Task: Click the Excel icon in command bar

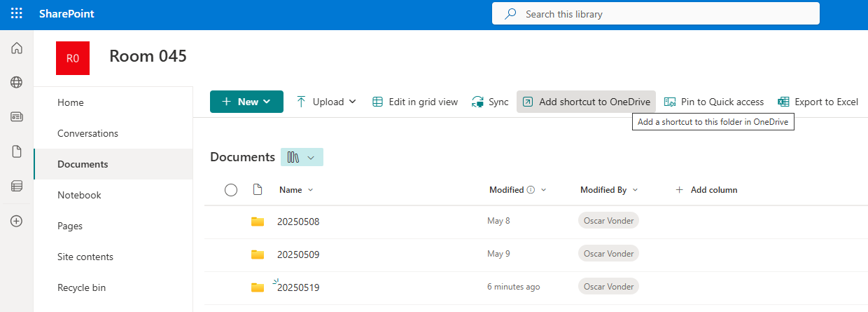Action: pos(783,102)
